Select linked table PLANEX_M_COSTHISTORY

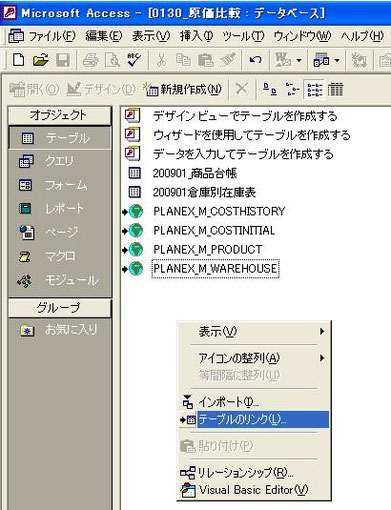pos(219,211)
